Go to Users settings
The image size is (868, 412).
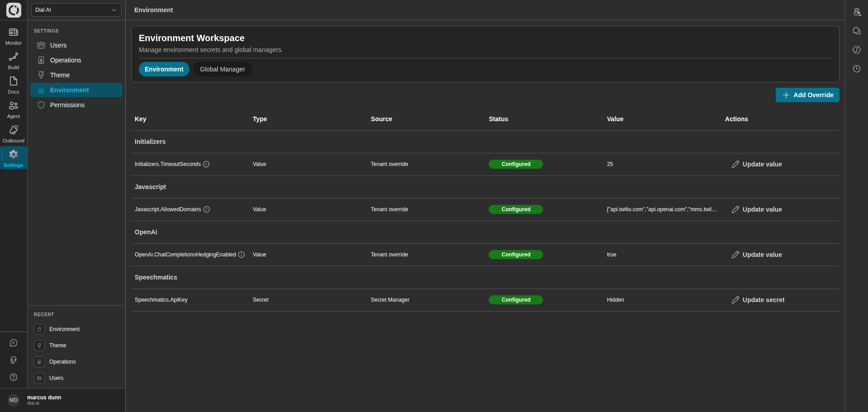click(76, 45)
